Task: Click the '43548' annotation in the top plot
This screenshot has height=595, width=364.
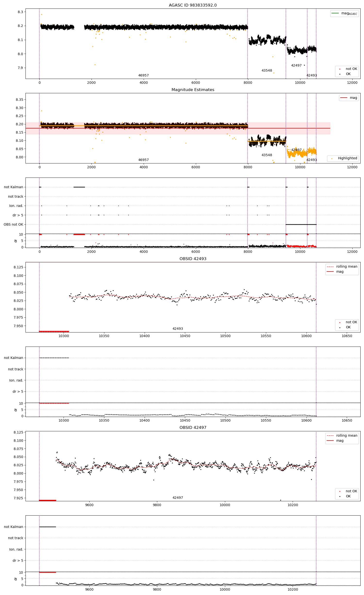Action: (267, 70)
